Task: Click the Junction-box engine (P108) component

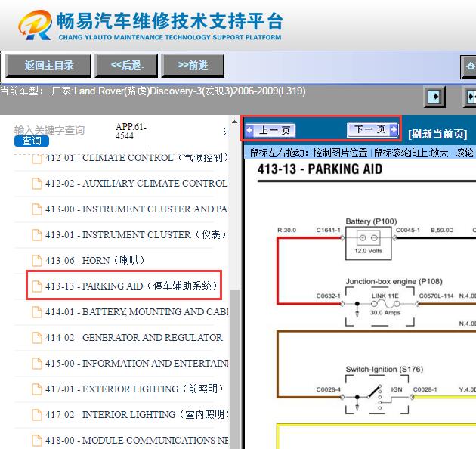Action: (380, 307)
